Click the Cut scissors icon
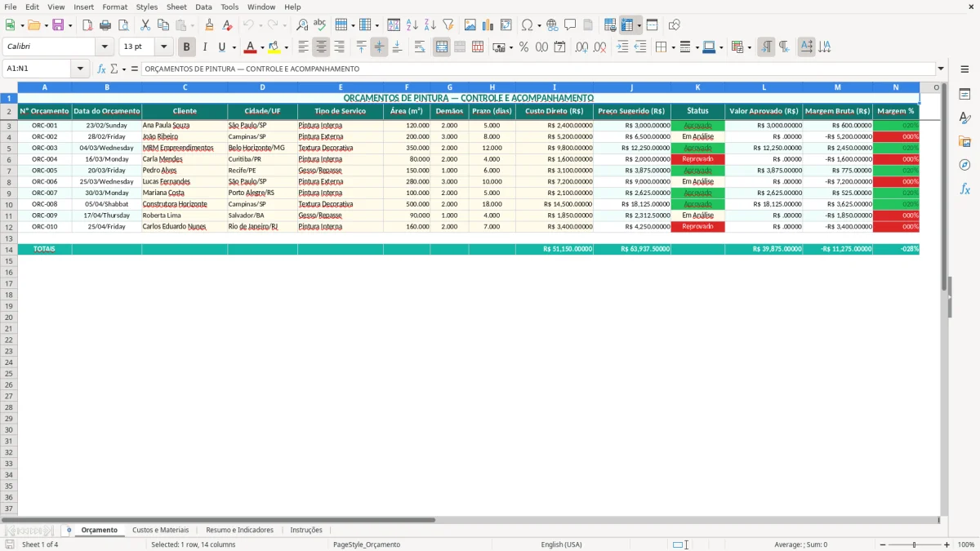This screenshot has width=980, height=551. tap(145, 25)
